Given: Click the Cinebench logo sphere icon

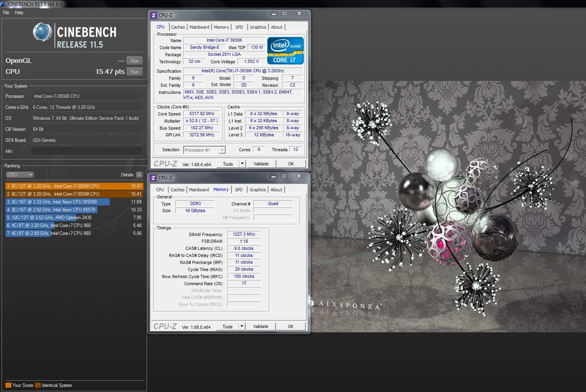Looking at the screenshot, I should (42, 32).
